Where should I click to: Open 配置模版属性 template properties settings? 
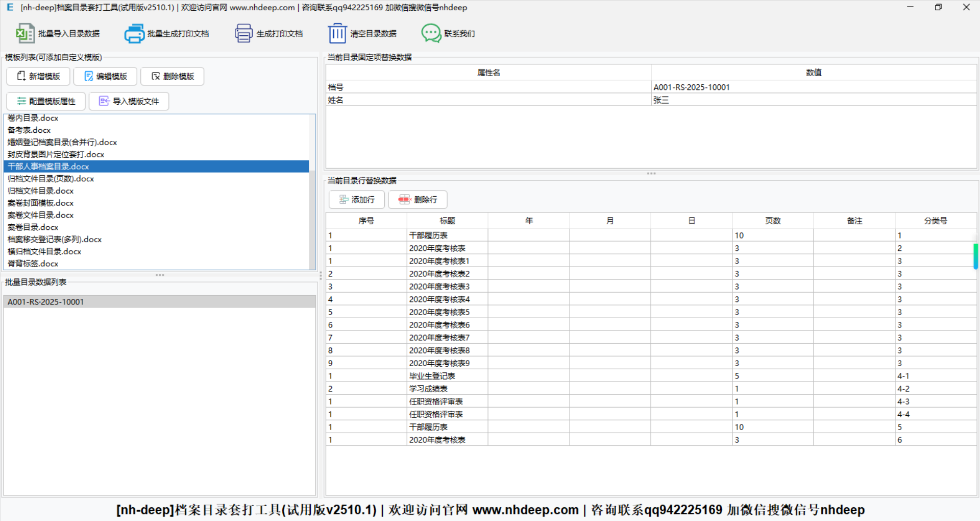[x=46, y=102]
